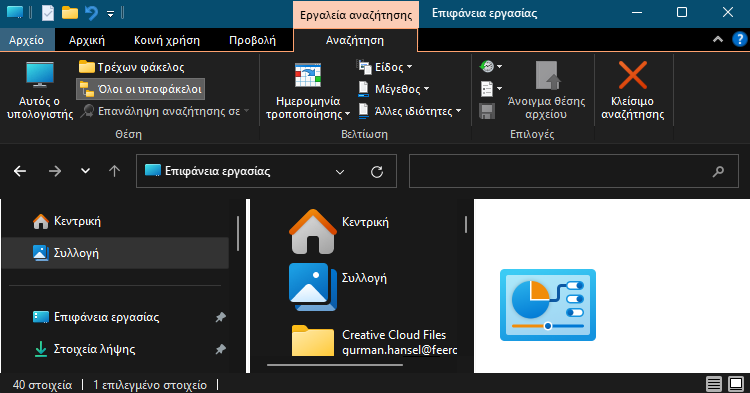The height and width of the screenshot is (393, 750).
Task: Click Άνοιγμα θέσης αρχείου button
Action: click(546, 91)
